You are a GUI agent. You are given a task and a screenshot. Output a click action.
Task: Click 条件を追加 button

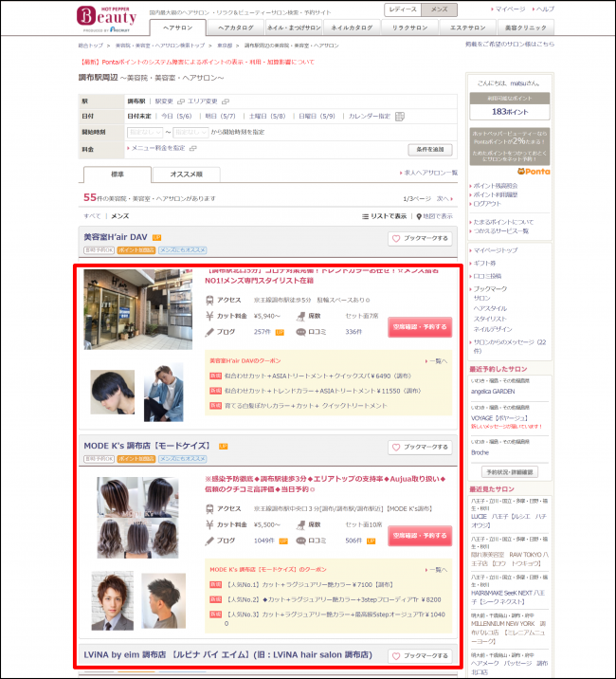tap(430, 150)
